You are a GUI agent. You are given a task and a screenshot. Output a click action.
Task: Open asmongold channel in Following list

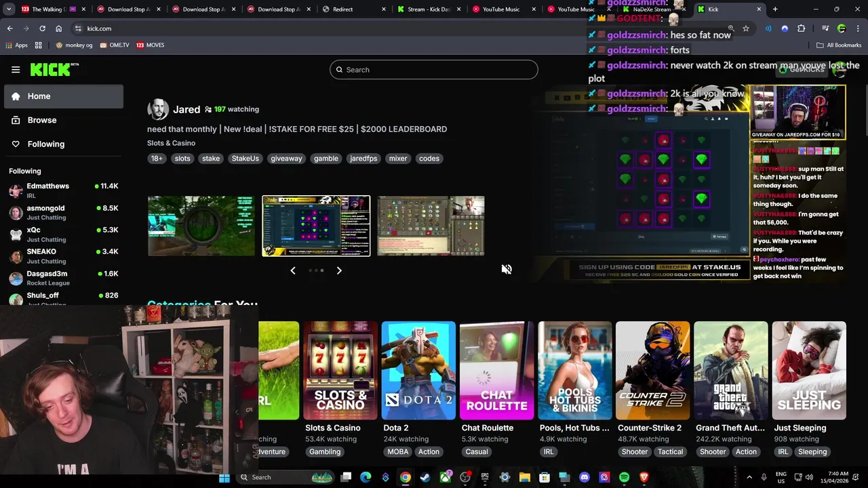pos(64,212)
